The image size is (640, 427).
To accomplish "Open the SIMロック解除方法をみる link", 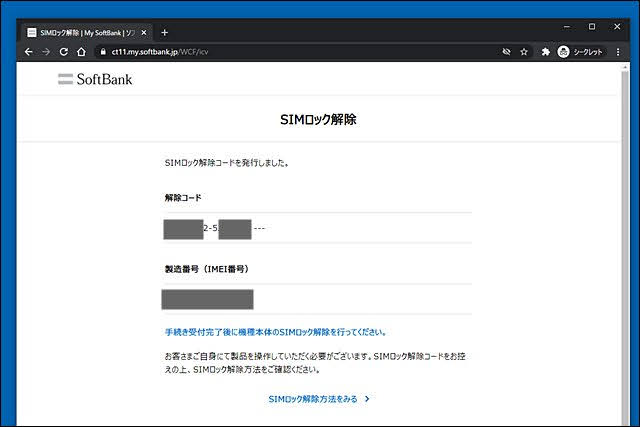I will click(313, 399).
